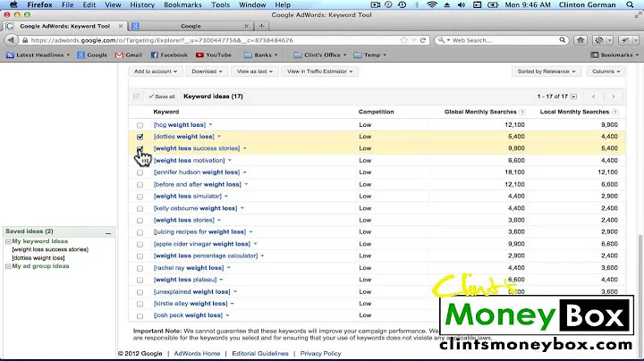Click the web search magnifier icon

pyautogui.click(x=562, y=40)
